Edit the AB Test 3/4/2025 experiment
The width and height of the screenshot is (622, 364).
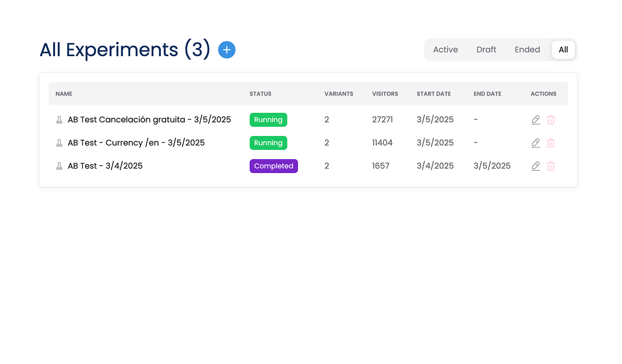click(536, 166)
